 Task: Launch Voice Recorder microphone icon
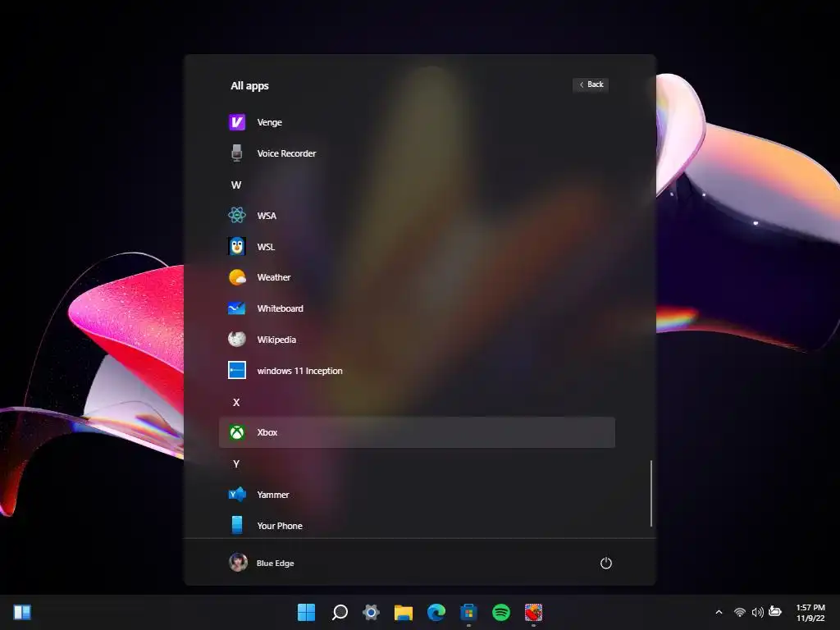click(237, 153)
